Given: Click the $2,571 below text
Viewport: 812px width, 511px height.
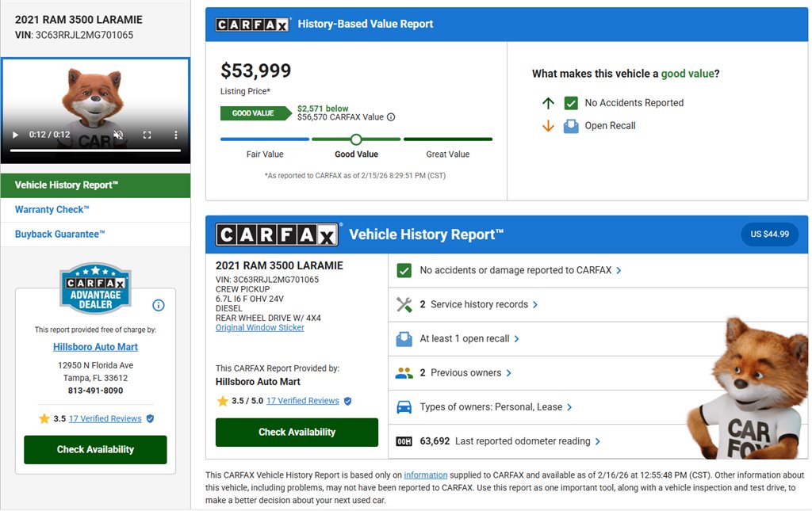Looking at the screenshot, I should [x=323, y=109].
